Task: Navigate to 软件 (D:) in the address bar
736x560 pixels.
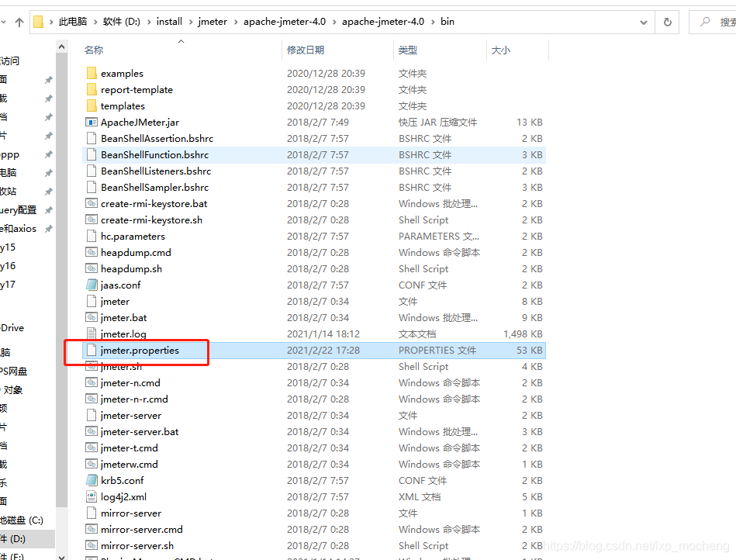Action: [x=122, y=22]
